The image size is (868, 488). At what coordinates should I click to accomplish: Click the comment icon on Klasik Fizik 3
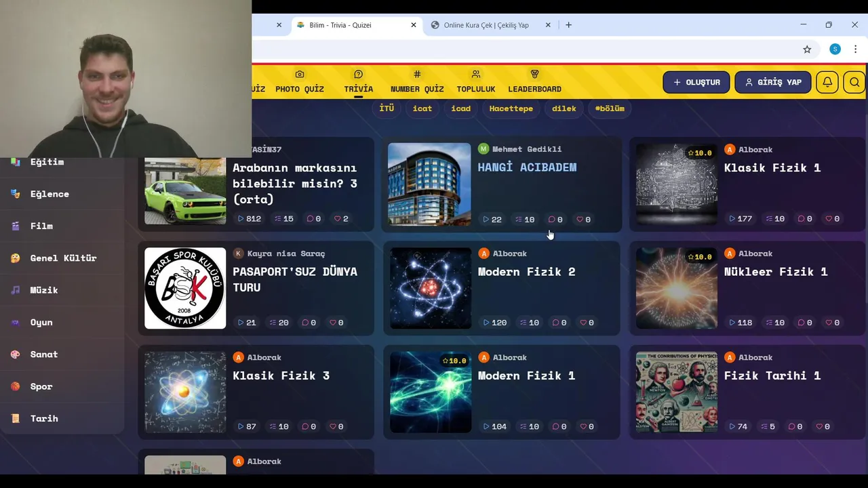click(x=305, y=426)
